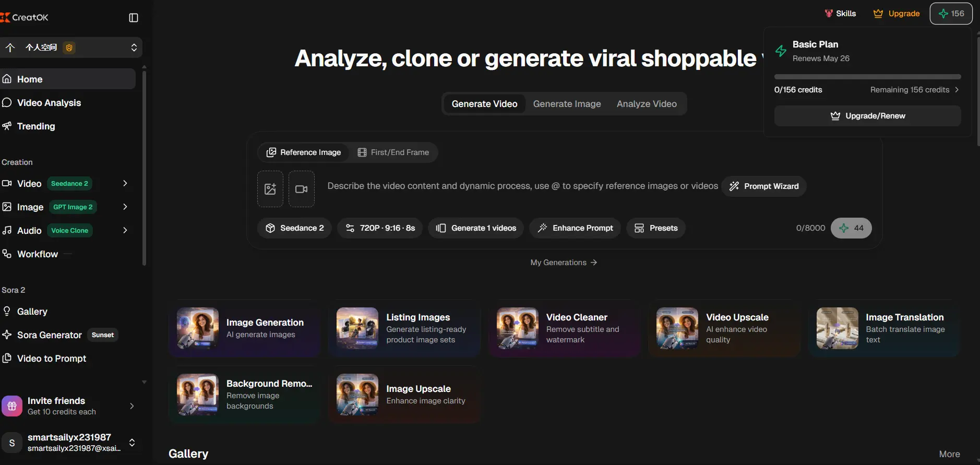980x465 pixels.
Task: Open the Image Upscale tool card
Action: tap(404, 395)
